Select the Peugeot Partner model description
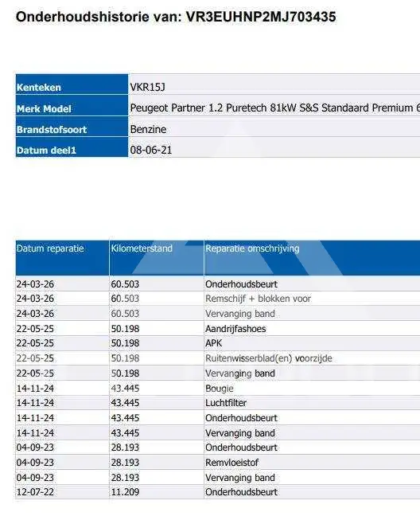 [274, 108]
